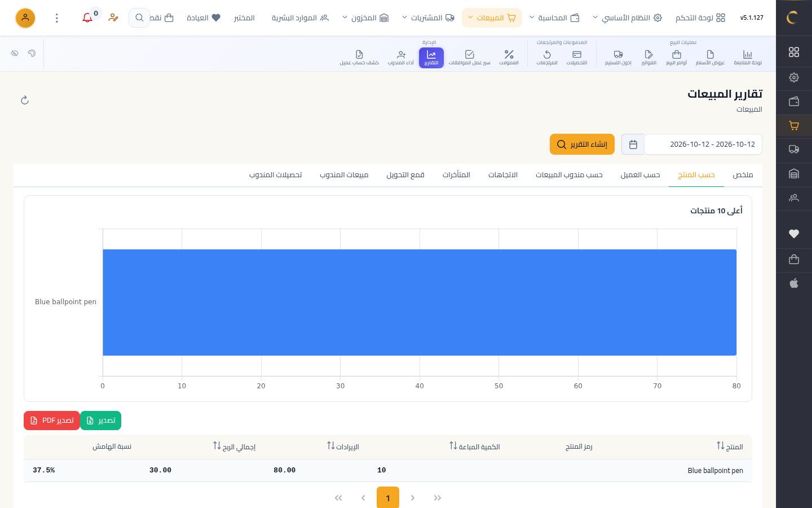Viewport: 812px width, 508px height.
Task: Open the sales dashboard (لوحة المتابعة) toolbar icon
Action: coord(748,57)
